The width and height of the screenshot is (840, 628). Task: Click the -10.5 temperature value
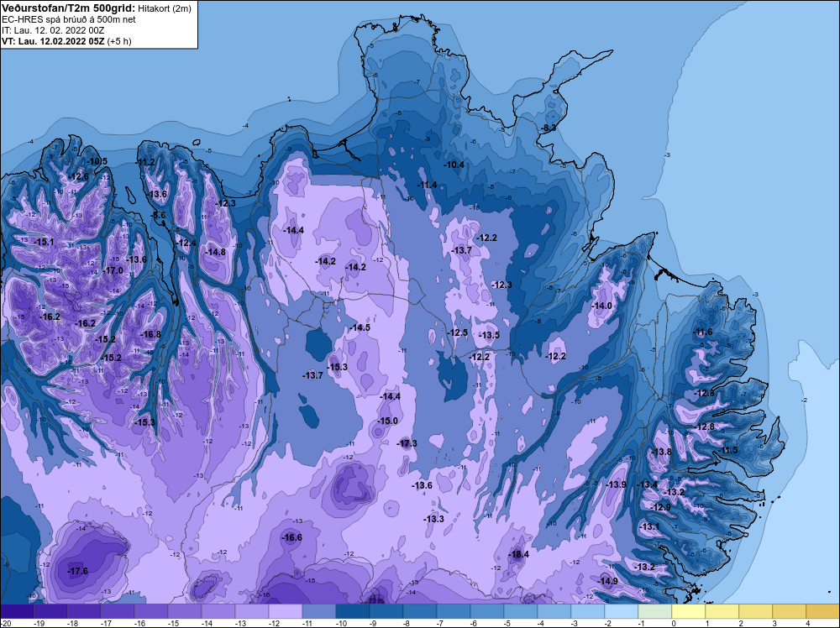click(x=97, y=161)
